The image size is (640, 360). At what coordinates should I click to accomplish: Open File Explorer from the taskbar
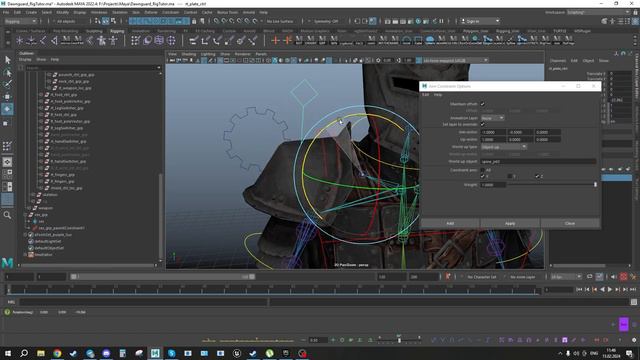41,353
